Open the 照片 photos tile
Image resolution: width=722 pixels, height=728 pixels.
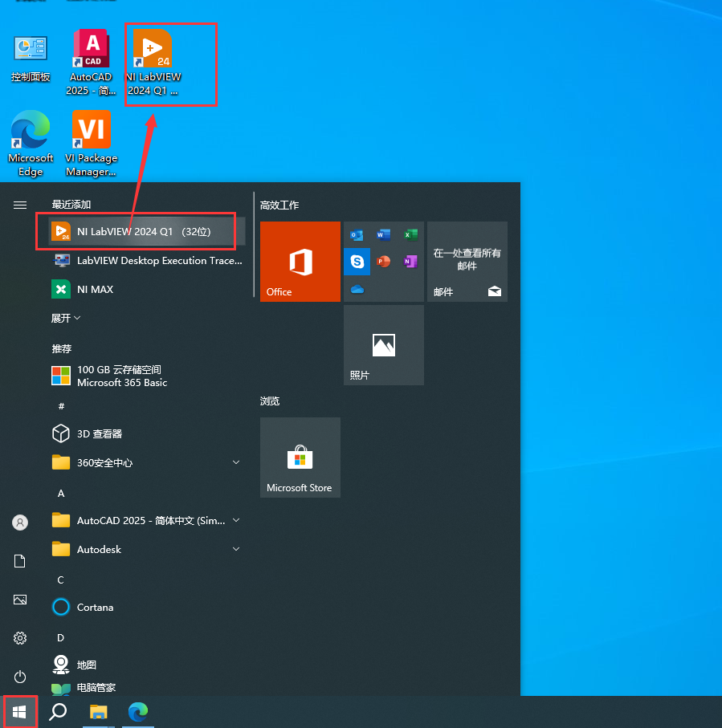point(383,345)
